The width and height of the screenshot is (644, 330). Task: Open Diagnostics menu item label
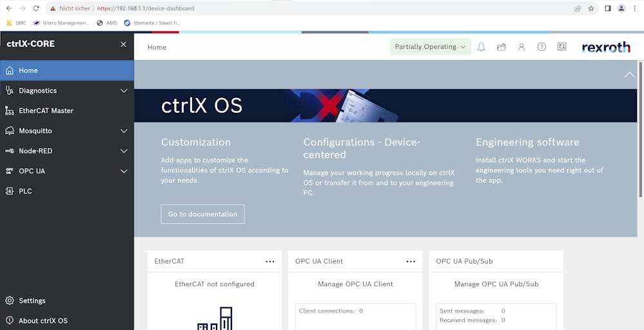pos(38,91)
